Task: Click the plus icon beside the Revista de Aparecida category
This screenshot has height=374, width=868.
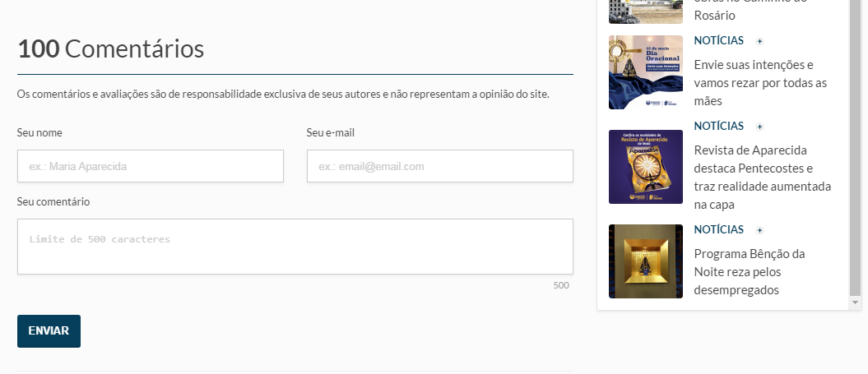Action: pos(759,127)
